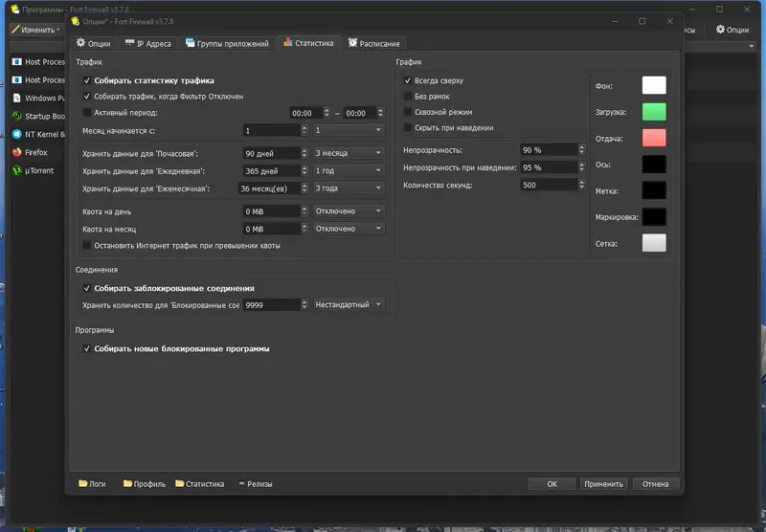Toggle Собирать трафик, когда Фильтр Отключен
Image resolution: width=766 pixels, height=532 pixels.
[x=86, y=97]
